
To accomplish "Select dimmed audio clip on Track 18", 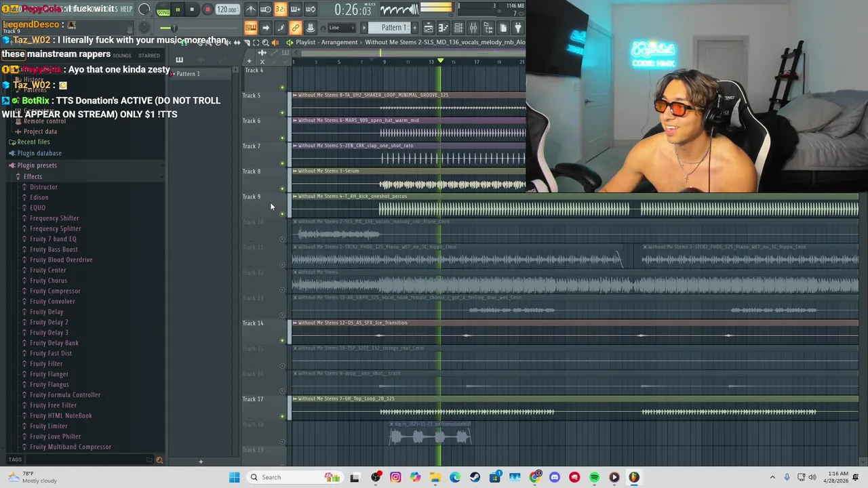I will tap(430, 434).
